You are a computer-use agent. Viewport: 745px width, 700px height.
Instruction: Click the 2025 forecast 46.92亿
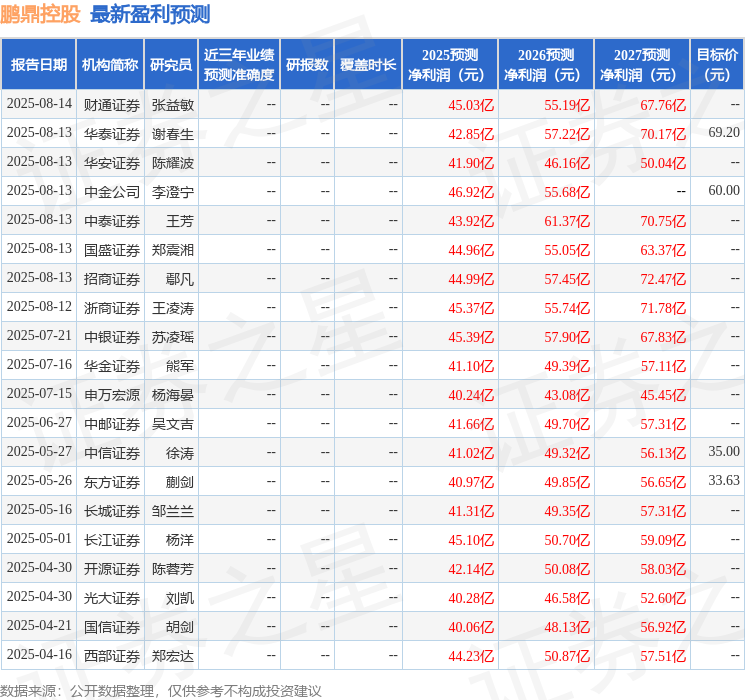pos(471,192)
